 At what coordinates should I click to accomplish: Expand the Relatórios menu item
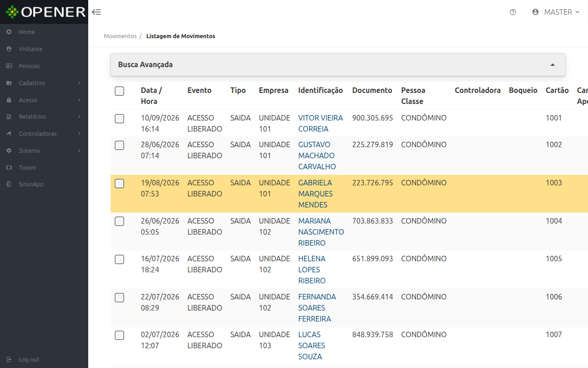pos(44,116)
